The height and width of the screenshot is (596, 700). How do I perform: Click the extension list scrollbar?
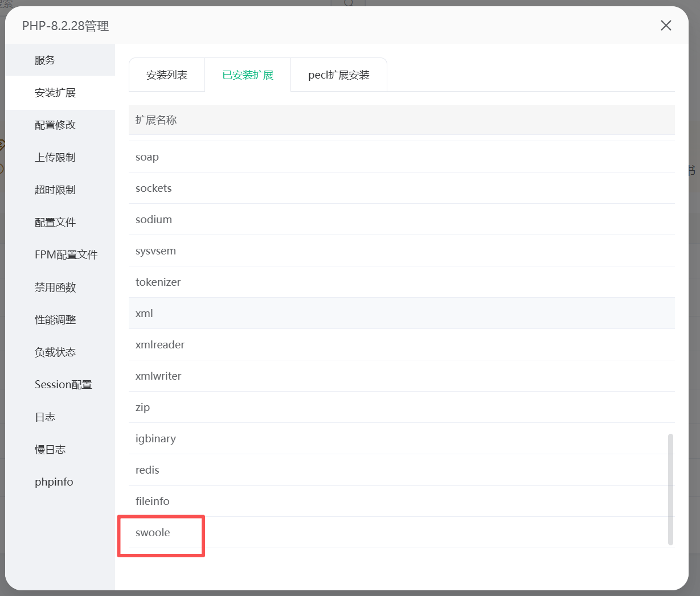point(670,490)
